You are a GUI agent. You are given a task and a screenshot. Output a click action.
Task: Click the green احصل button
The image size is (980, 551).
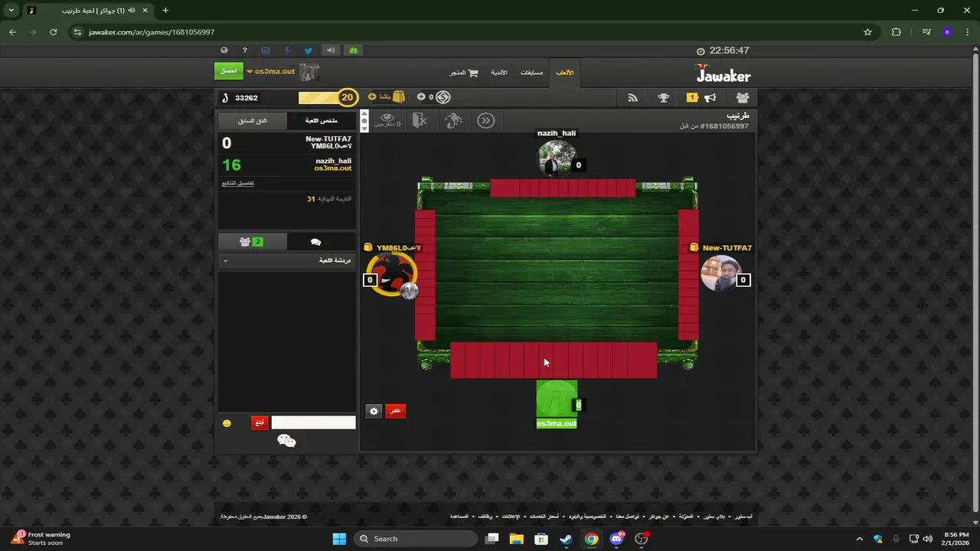[x=229, y=71]
